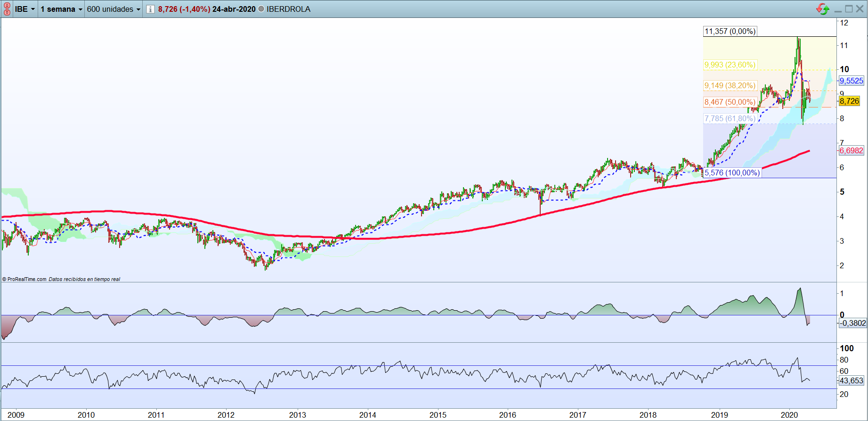Viewport: 868px width, 421px height.
Task: Select the '8,467 (50,00%)' Fibonacci label
Action: 730,102
